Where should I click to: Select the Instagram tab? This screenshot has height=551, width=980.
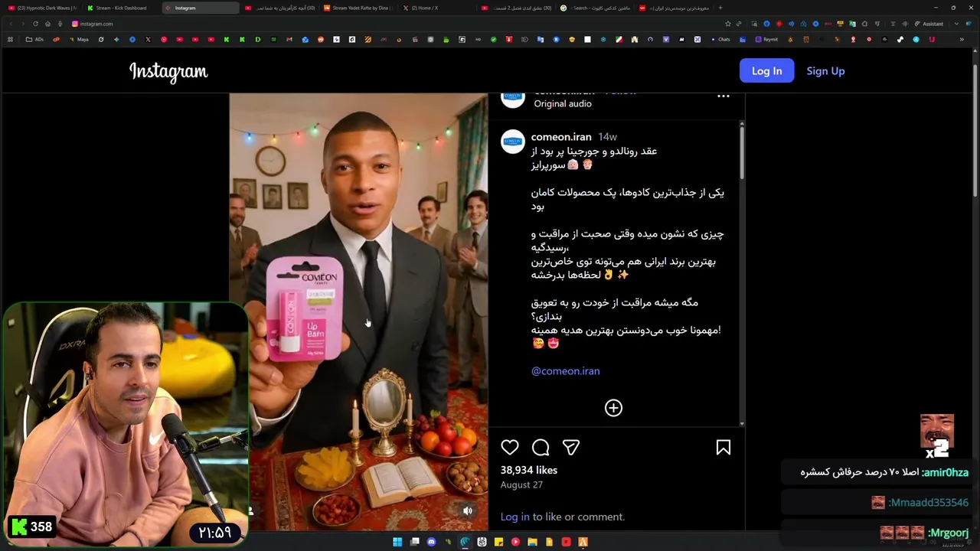pos(199,8)
